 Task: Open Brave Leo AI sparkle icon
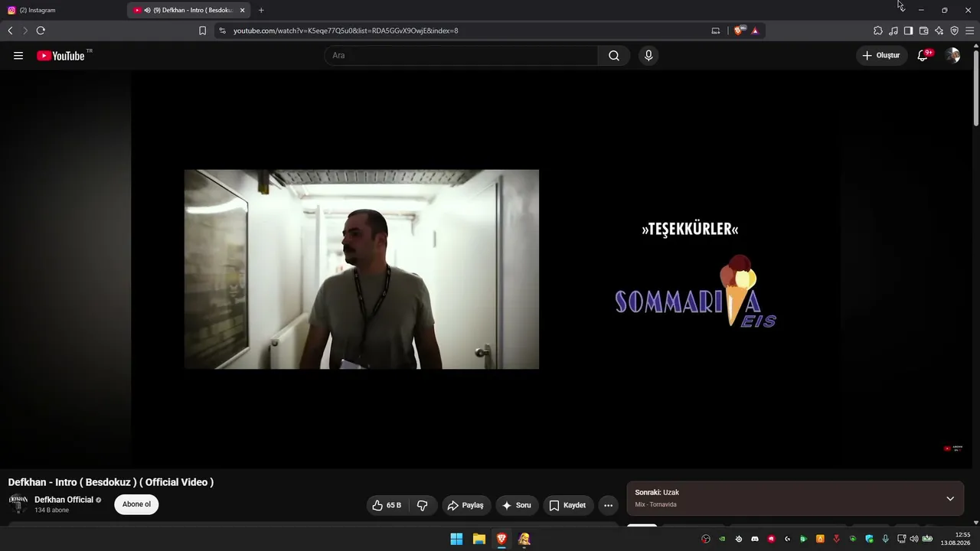(x=939, y=31)
